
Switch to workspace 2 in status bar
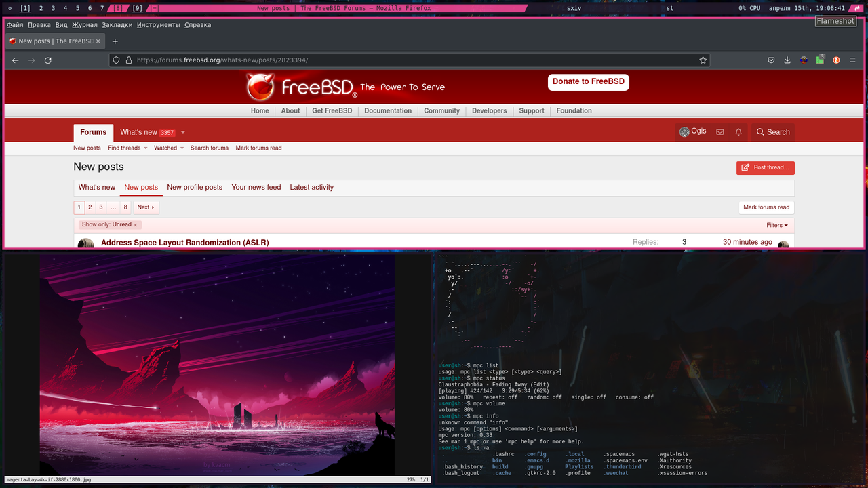[x=41, y=8]
